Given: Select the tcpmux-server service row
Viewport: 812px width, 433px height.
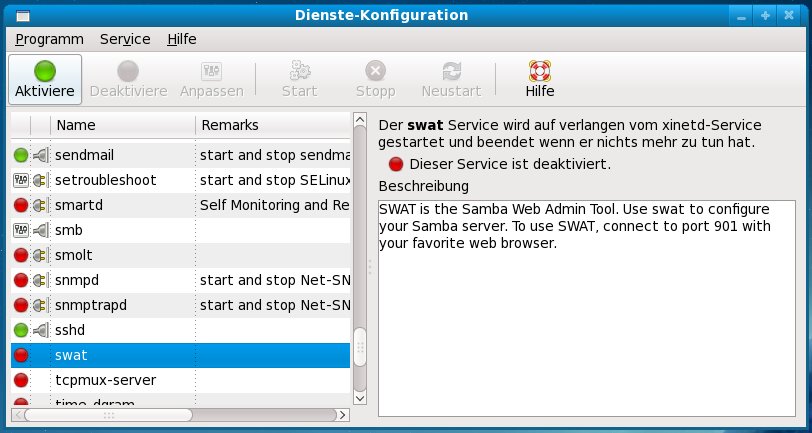Looking at the screenshot, I should click(x=180, y=380).
